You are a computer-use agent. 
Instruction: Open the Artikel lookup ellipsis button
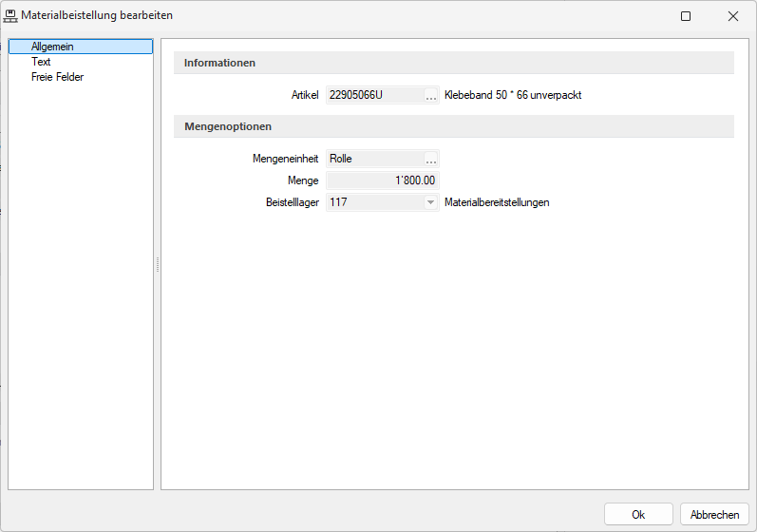tap(431, 95)
